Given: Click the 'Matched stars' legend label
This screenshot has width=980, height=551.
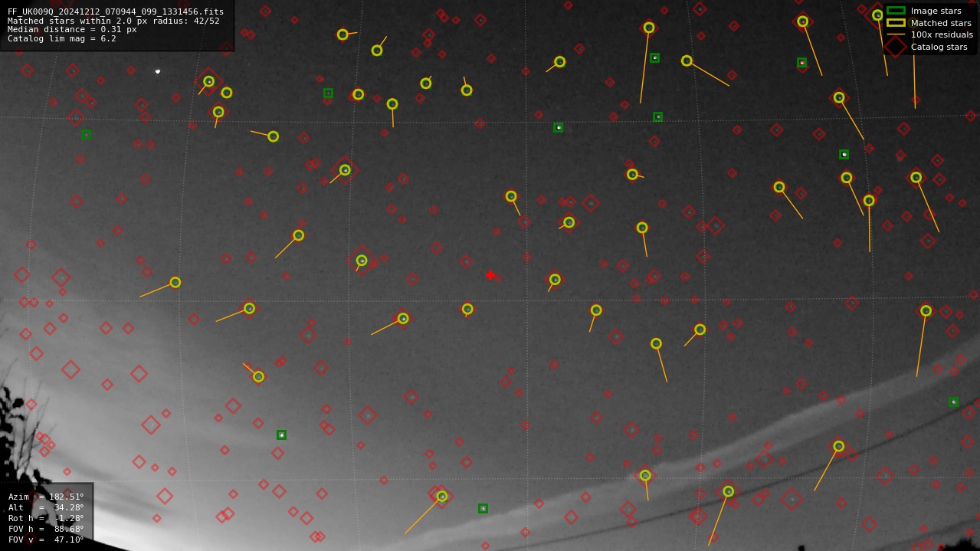Looking at the screenshot, I should (941, 23).
